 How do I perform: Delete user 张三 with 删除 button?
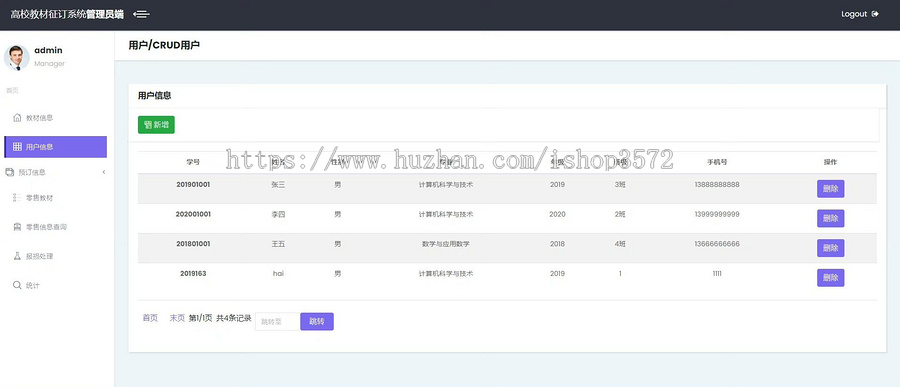click(x=831, y=189)
